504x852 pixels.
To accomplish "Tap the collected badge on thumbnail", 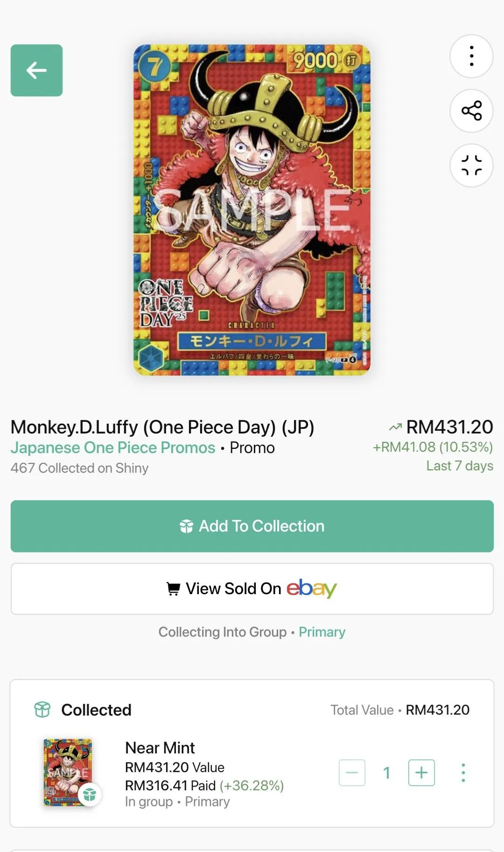I will tap(90, 794).
